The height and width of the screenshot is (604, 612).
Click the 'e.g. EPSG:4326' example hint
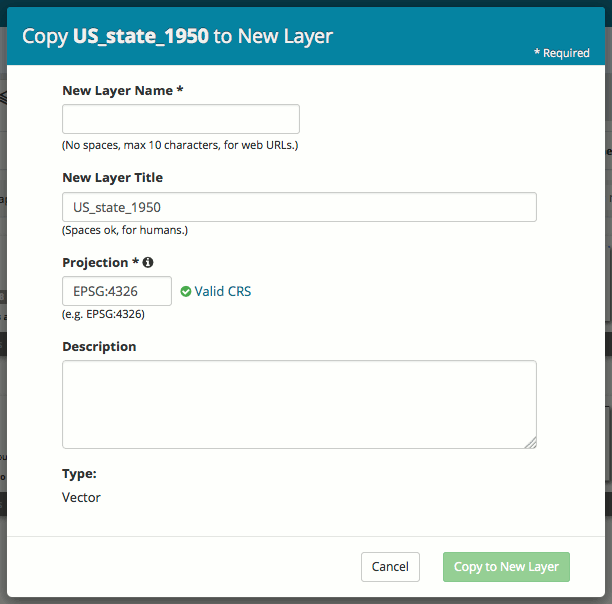click(103, 314)
